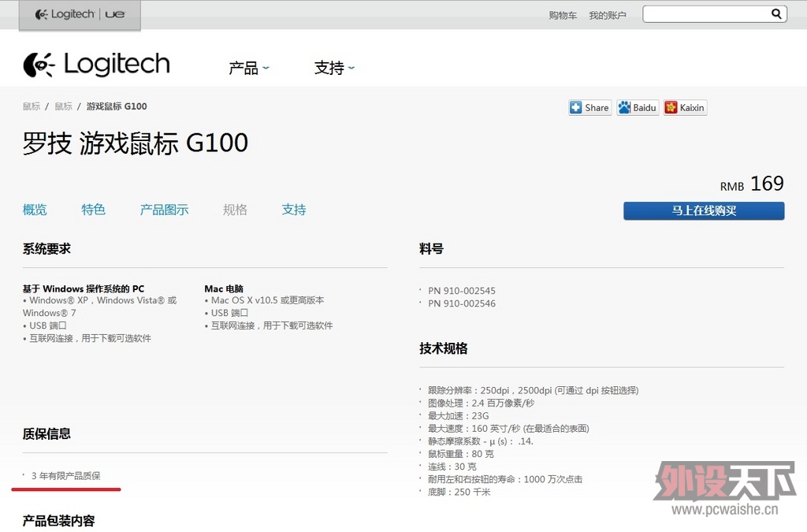Click the 底脚 250 千米 line
The width and height of the screenshot is (807, 532).
tap(459, 492)
